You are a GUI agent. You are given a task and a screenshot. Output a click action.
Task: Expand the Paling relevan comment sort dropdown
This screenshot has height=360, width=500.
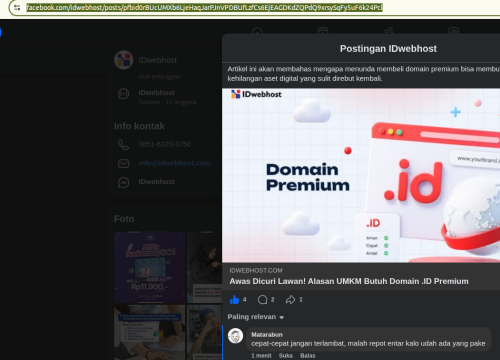pos(256,317)
